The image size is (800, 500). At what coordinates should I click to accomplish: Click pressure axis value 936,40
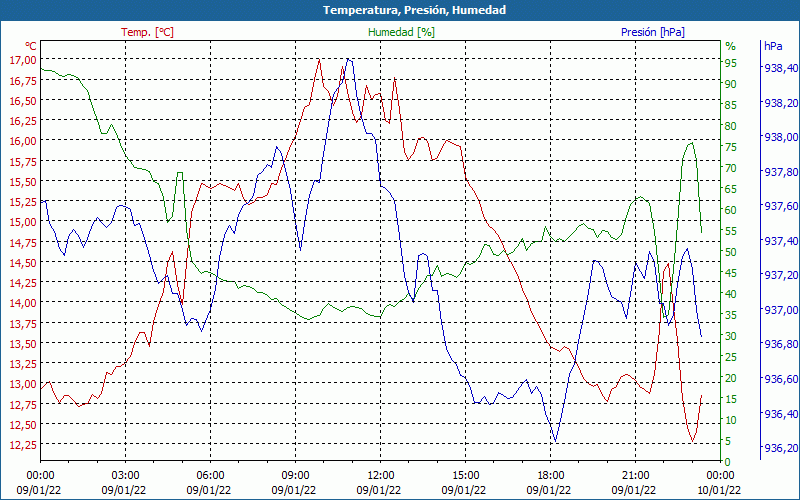tap(781, 414)
